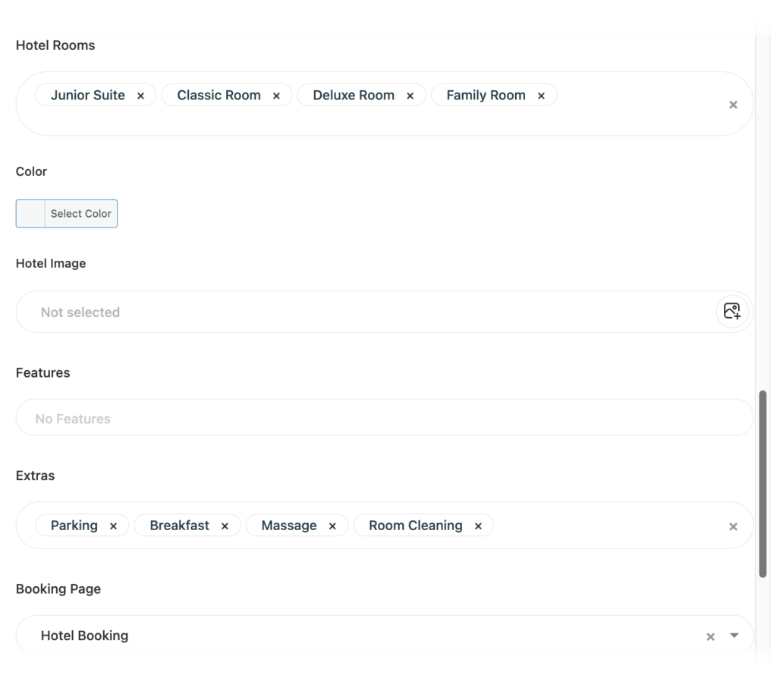Remove the Classic Room tag
The image size is (777, 700).
[x=276, y=96]
